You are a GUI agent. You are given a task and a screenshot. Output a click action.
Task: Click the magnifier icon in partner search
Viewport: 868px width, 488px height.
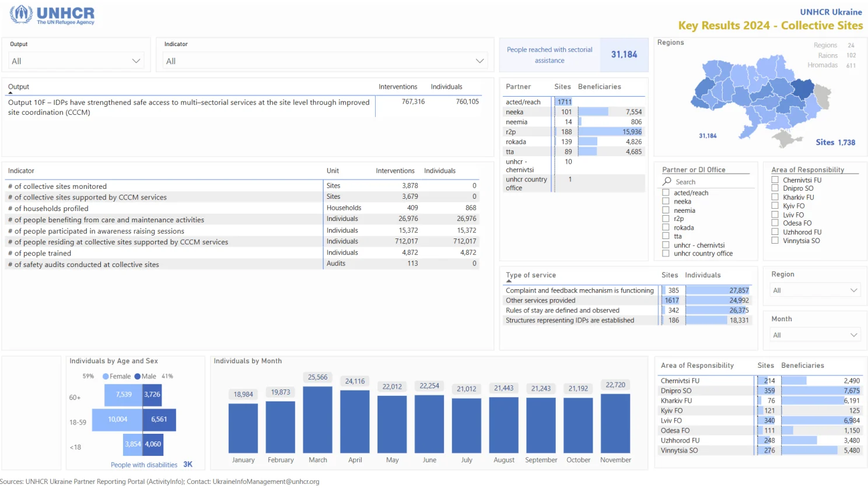667,181
